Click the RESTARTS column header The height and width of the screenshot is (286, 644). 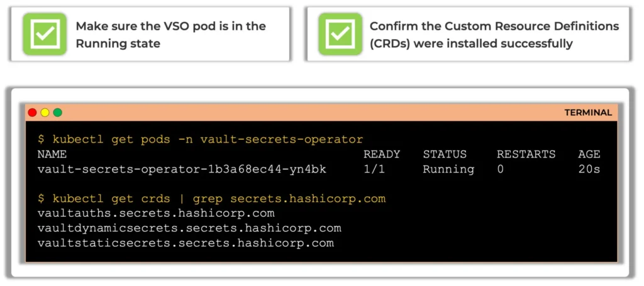(526, 154)
